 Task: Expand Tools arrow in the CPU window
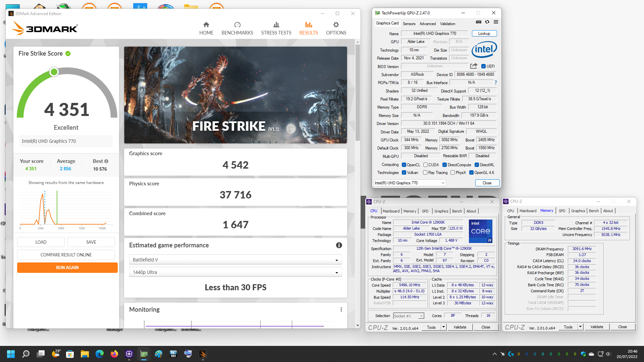coord(443,327)
